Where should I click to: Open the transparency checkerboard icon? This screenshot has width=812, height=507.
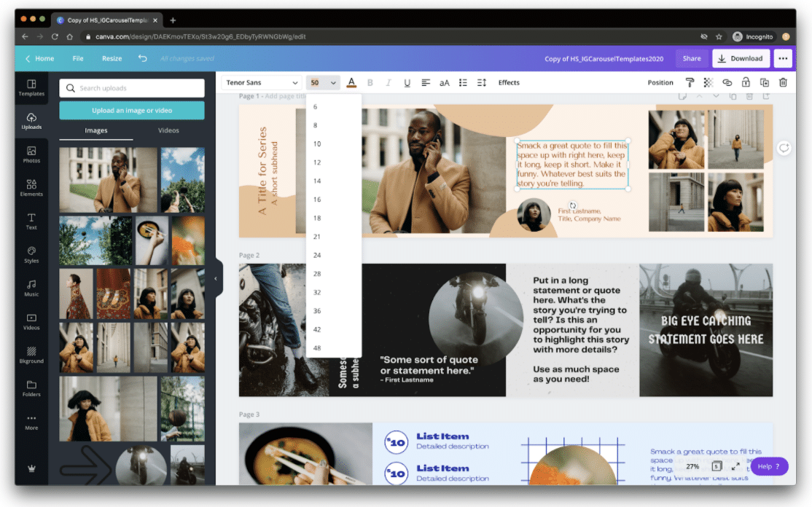pos(708,82)
